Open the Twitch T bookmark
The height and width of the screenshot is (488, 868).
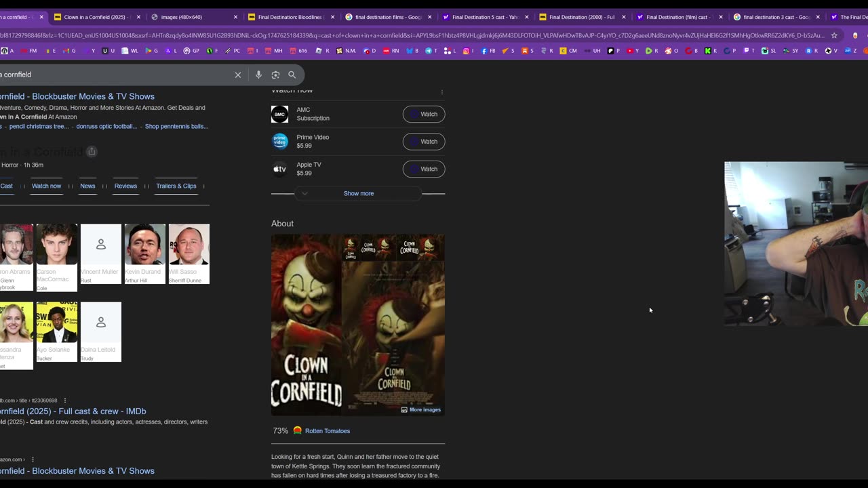pyautogui.click(x=749, y=51)
